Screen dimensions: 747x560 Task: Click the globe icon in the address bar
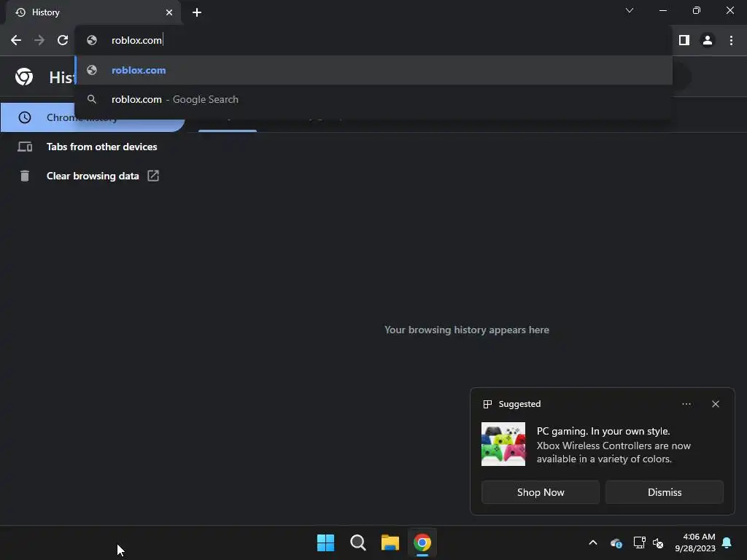[x=92, y=41]
